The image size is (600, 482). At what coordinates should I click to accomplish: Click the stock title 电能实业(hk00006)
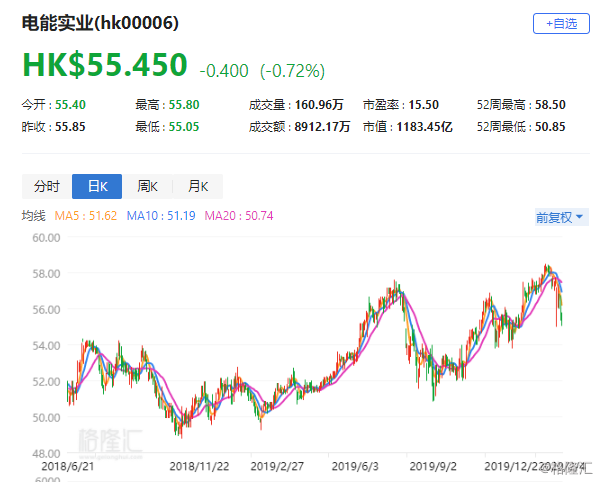tap(100, 23)
